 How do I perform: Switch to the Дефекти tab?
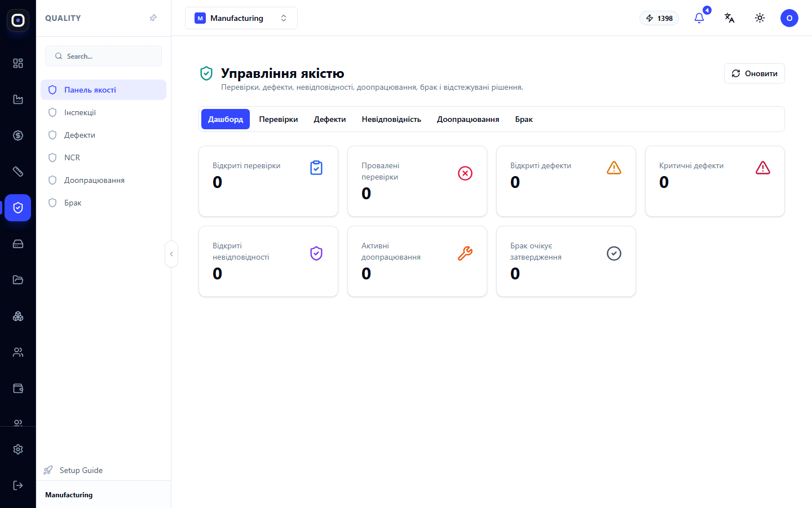pyautogui.click(x=330, y=119)
